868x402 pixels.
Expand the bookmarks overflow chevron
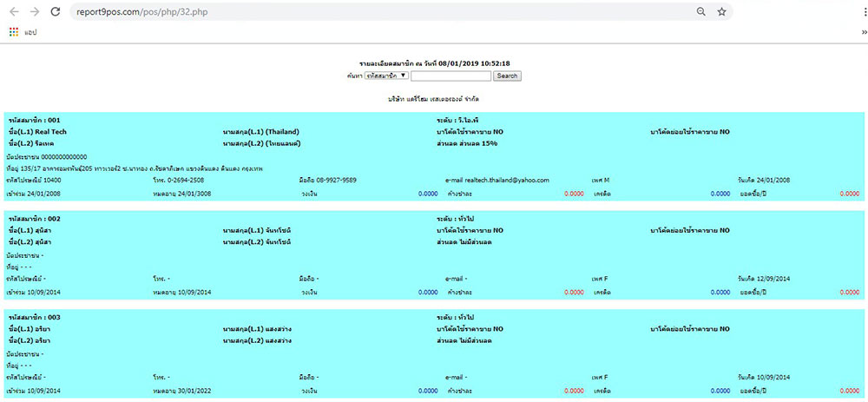pyautogui.click(x=863, y=32)
